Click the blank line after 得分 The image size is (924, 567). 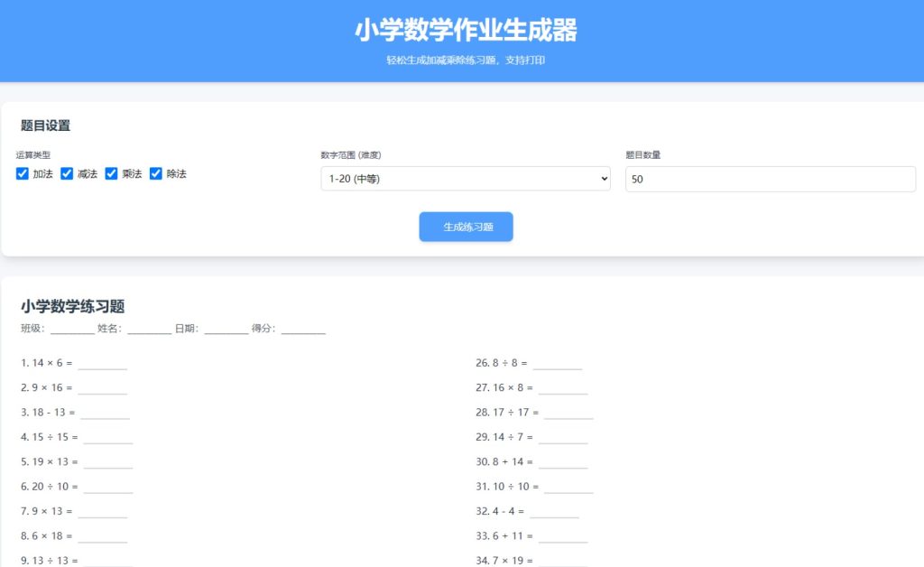[303, 330]
